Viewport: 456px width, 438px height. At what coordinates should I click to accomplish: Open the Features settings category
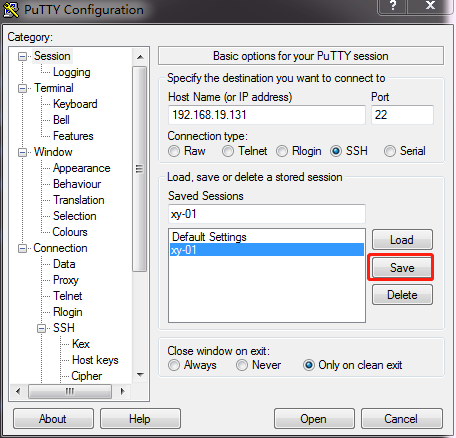[x=73, y=136]
